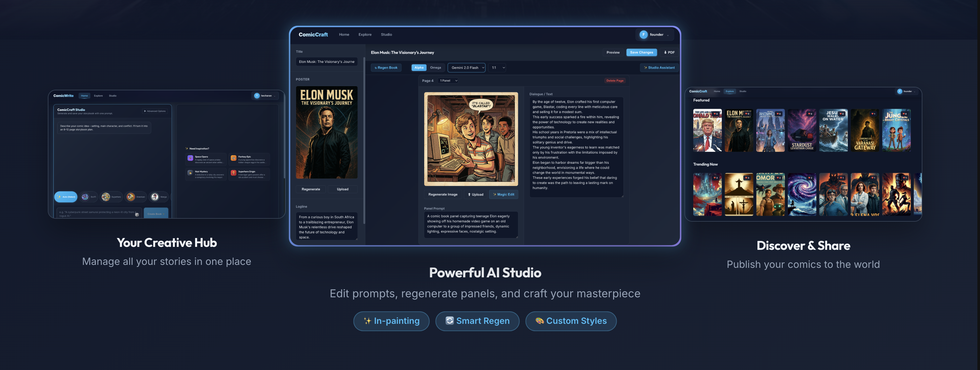Click the blue F avatar in studio screenshot
980x370 pixels.
(643, 35)
